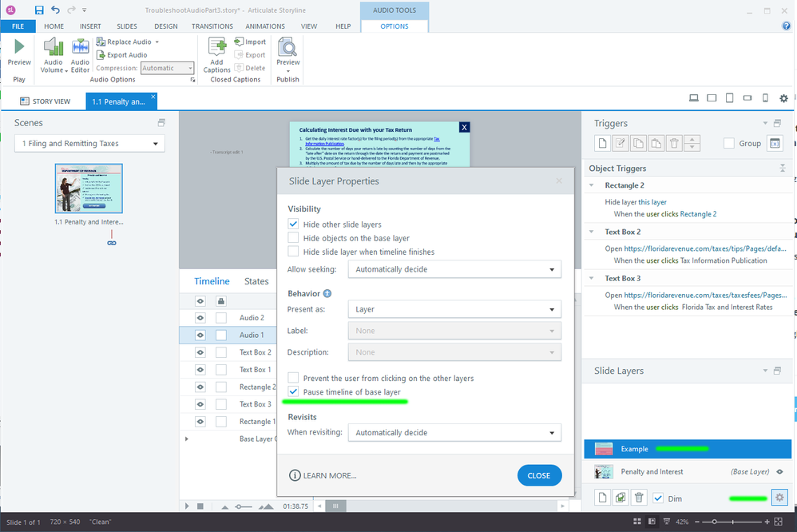Viewport: 797px width, 532px height.
Task: Disable Pause timeline of base layer
Action: click(x=293, y=391)
